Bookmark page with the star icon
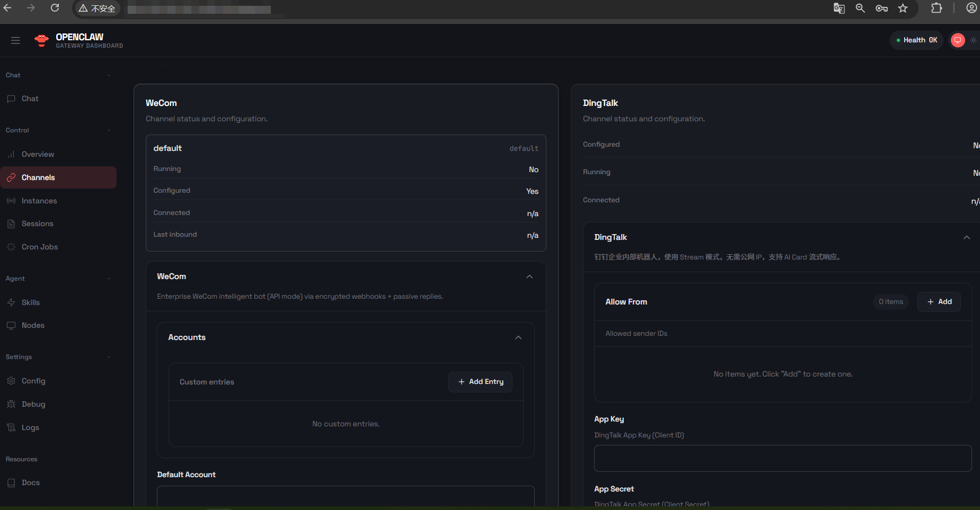980x510 pixels. [x=903, y=8]
